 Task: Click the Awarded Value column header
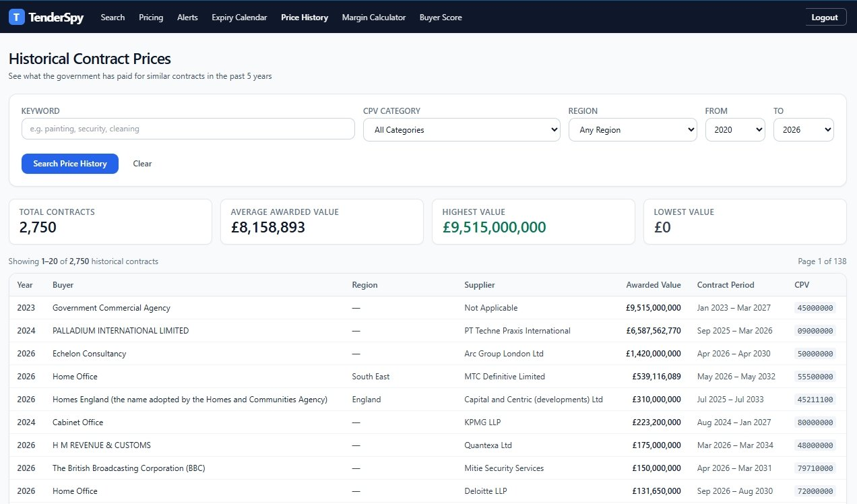pos(654,285)
